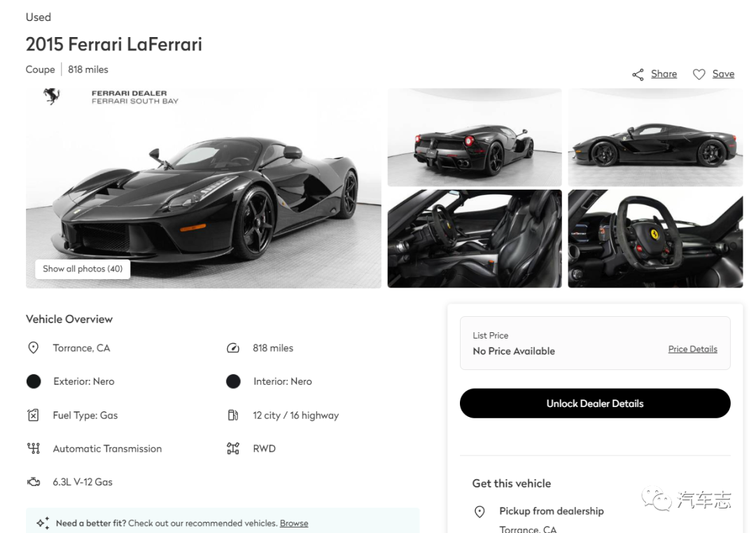Viewport: 756px width, 533px height.
Task: Click the fuel pump MPG icon
Action: tap(233, 415)
